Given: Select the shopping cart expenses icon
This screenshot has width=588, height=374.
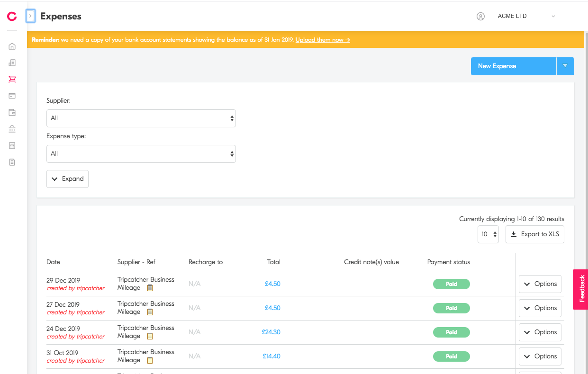Looking at the screenshot, I should [x=12, y=79].
